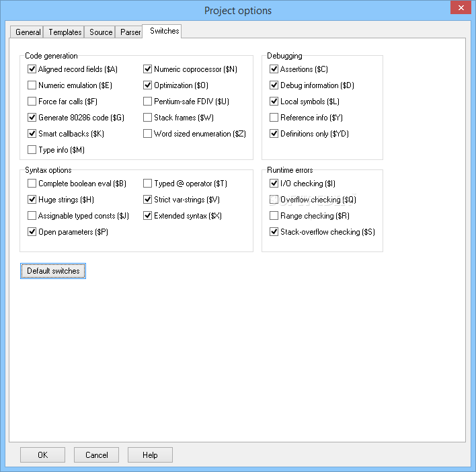Toggle Generate 80286 code ($G)
The image size is (476, 472).
point(32,118)
